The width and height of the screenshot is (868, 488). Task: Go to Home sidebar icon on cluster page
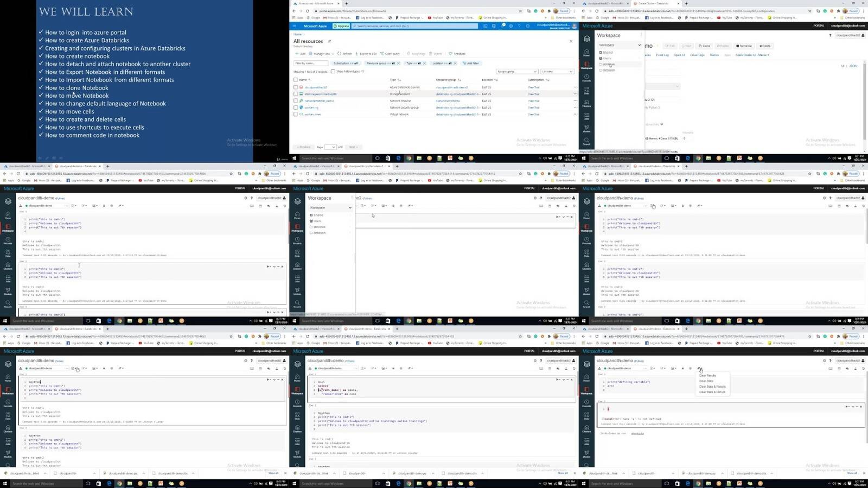[586, 53]
